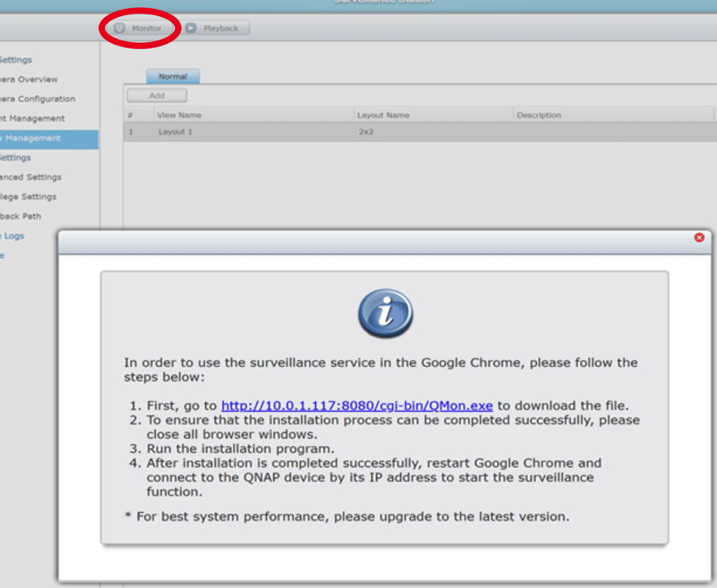Open Camera Configuration in sidebar
717x588 pixels.
tap(38, 99)
